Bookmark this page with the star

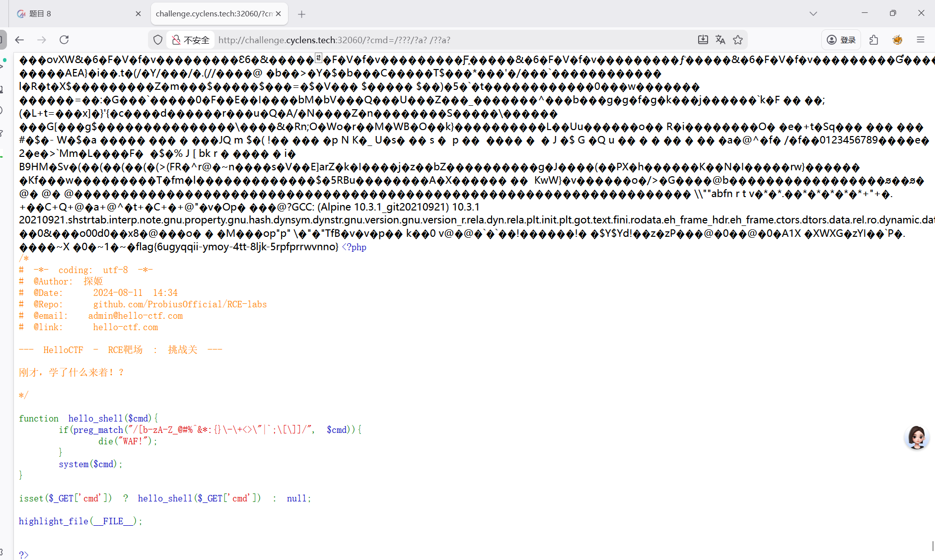[x=738, y=40]
